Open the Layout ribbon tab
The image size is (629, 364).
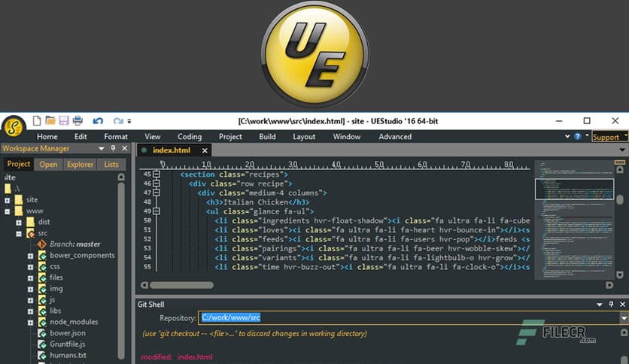304,137
